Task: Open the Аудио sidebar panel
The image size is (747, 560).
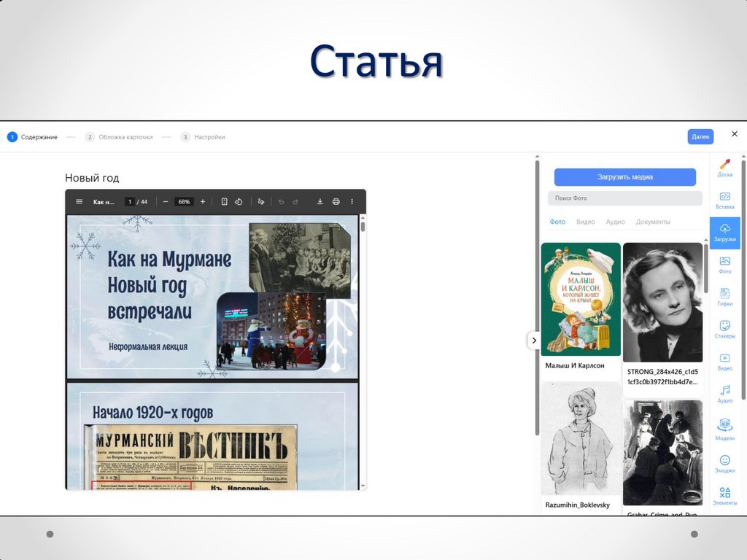Action: [x=724, y=394]
